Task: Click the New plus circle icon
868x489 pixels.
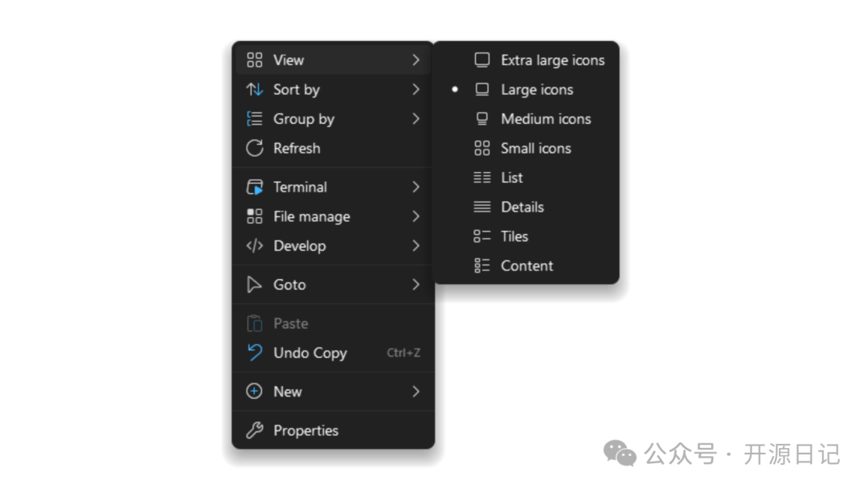Action: (x=255, y=392)
